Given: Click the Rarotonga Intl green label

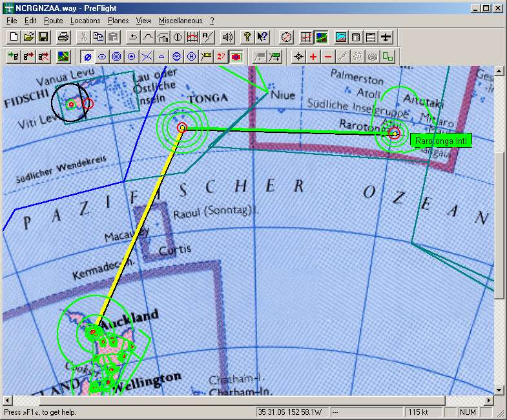Looking at the screenshot, I should [x=441, y=141].
